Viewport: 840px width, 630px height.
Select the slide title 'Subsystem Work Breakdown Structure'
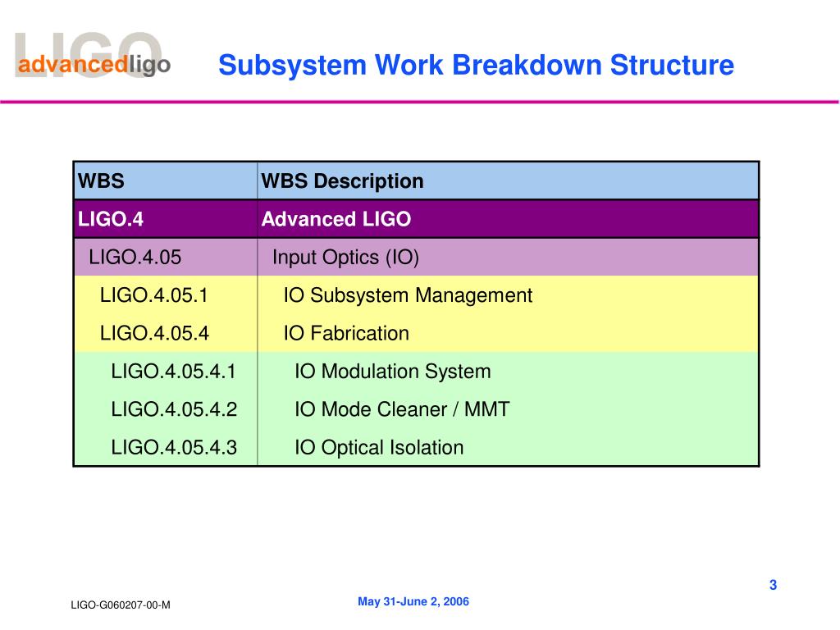[476, 66]
